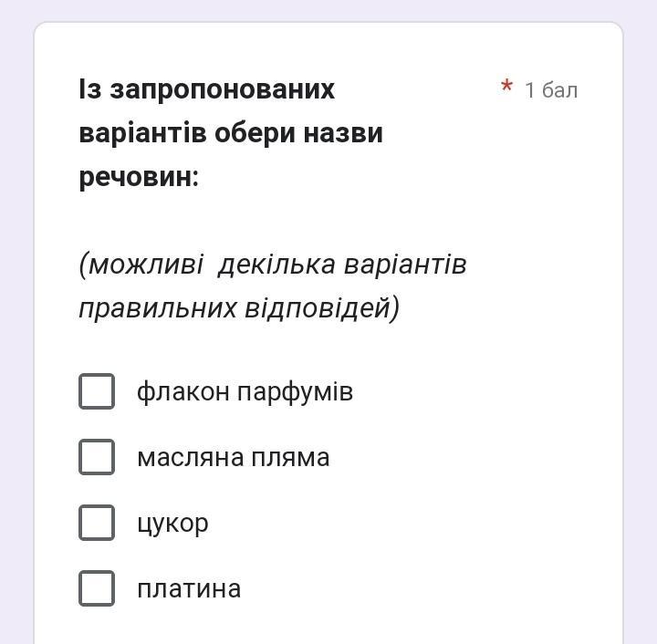Check the 'флакон парфумів' checkbox

(97, 391)
